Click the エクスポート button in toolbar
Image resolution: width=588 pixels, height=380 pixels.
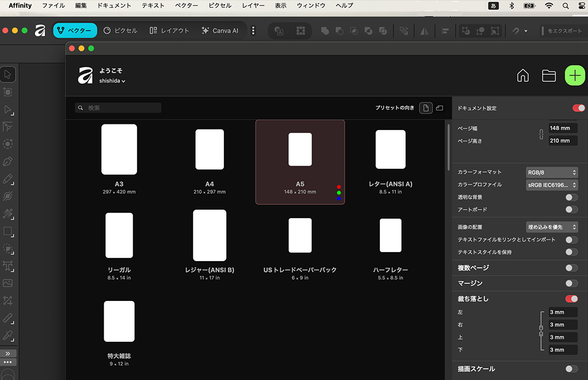click(x=562, y=31)
